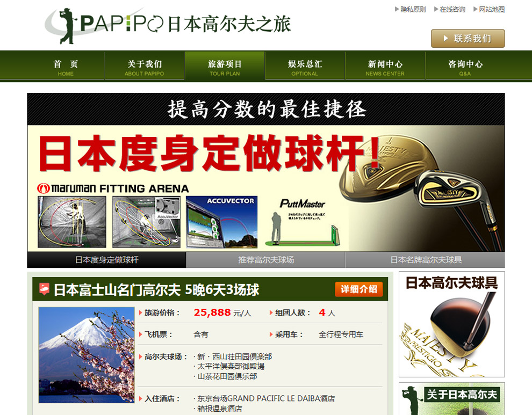Open the ACCUVECTOR simulator screen thumbnail

pyautogui.click(x=221, y=222)
